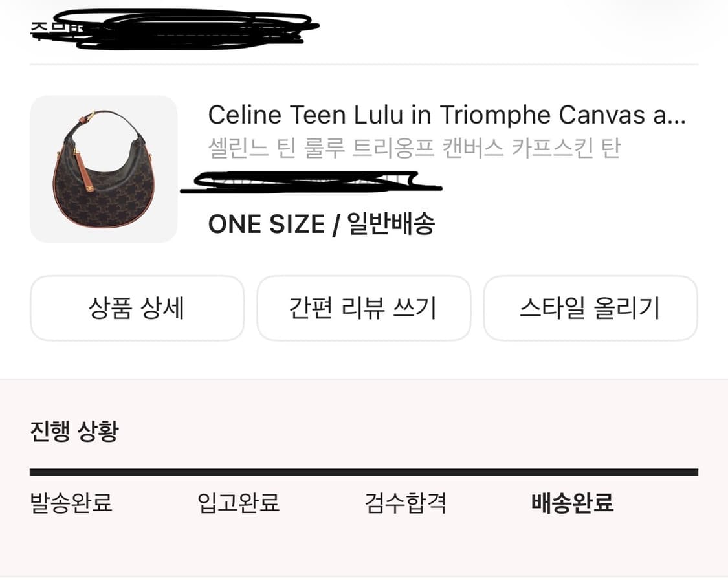728x583 pixels.
Task: Click the 간편 리뷰 쓰기 button
Action: 364,308
